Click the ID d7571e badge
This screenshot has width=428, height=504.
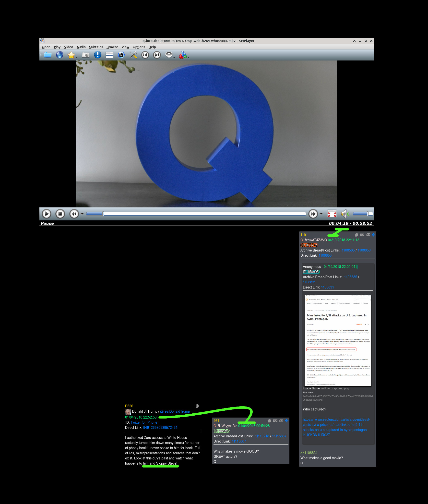tap(309, 245)
